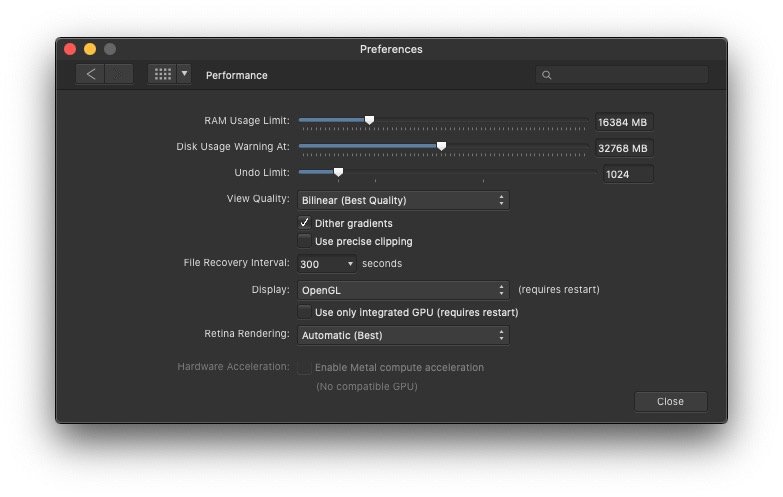
Task: Click Enable Metal compute acceleration checkbox
Action: click(304, 367)
